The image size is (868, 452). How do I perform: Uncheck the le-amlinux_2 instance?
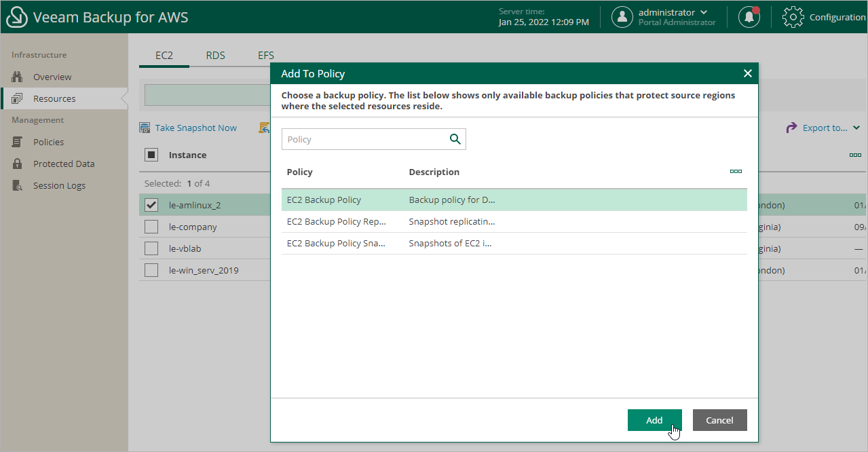coord(151,204)
